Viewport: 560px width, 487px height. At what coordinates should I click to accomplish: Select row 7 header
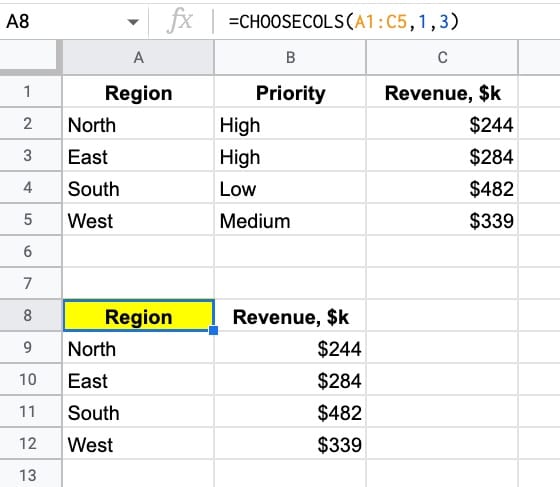(31, 283)
